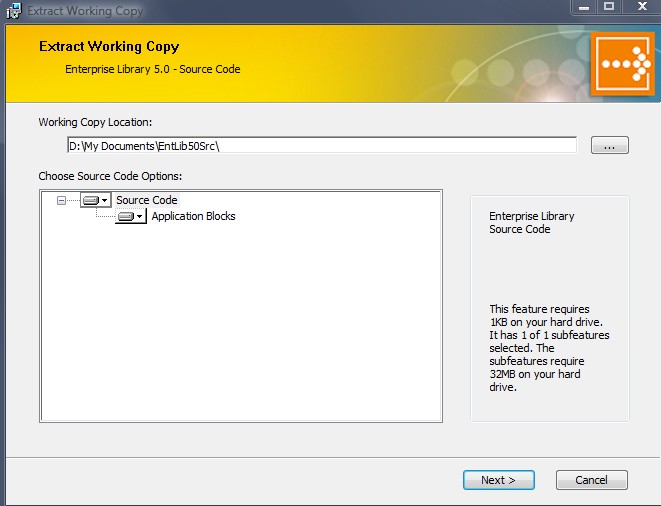The height and width of the screenshot is (506, 661).
Task: Open Application Blocks feature install dropdown
Action: [131, 216]
